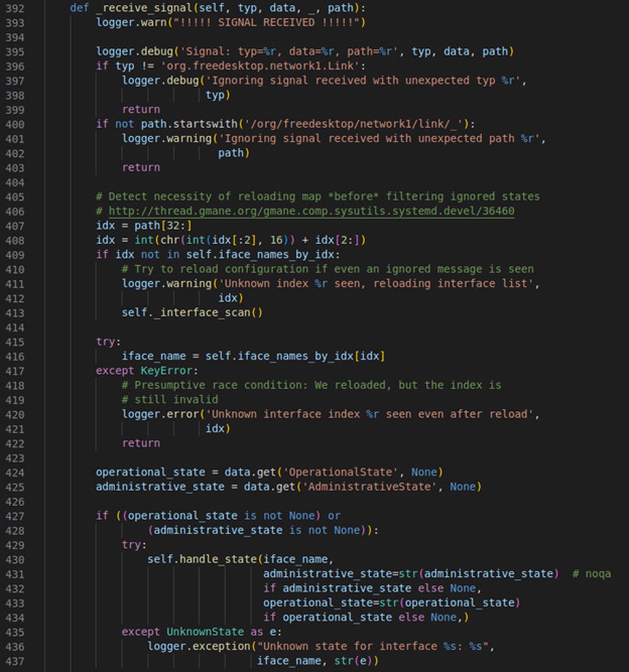Click 'path[32:]' on line 407

pos(163,225)
